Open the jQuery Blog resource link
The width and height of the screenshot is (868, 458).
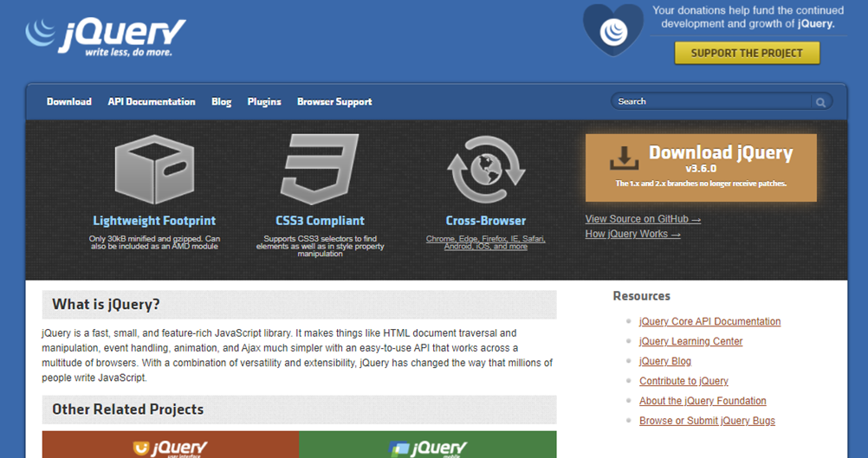click(x=664, y=361)
